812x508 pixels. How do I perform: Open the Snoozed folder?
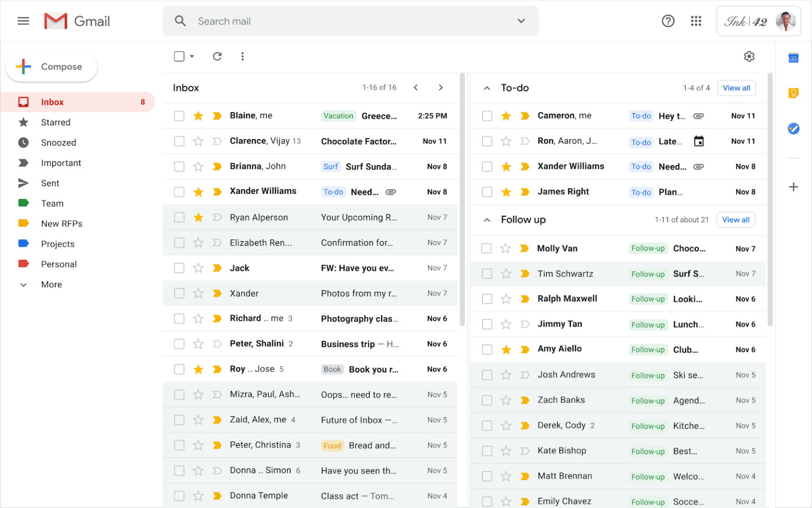coord(59,142)
